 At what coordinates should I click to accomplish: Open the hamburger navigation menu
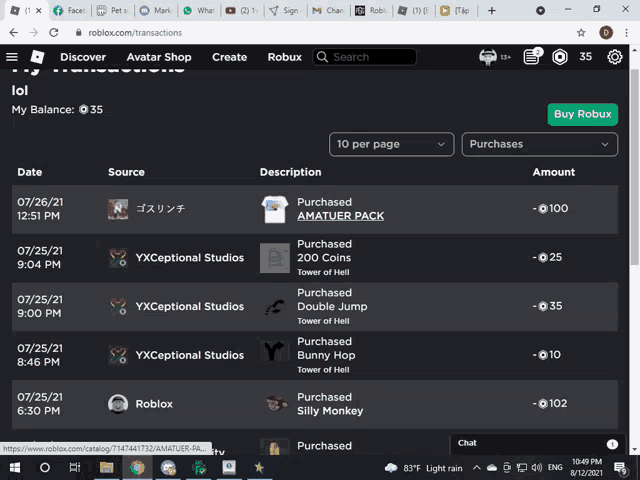click(x=12, y=57)
